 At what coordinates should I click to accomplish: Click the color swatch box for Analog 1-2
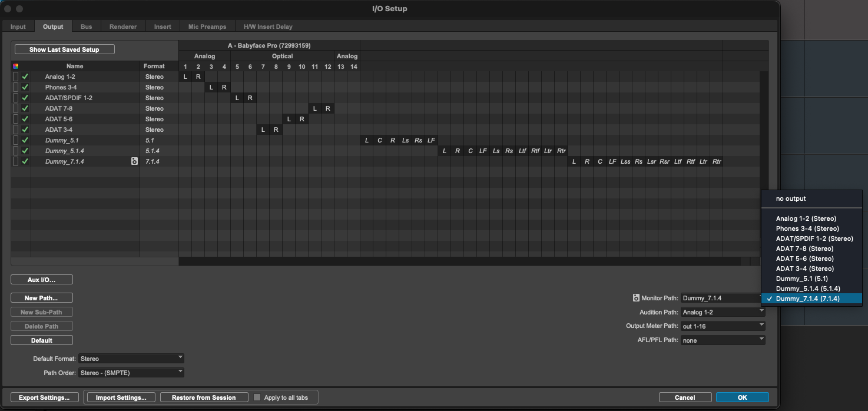(x=15, y=77)
